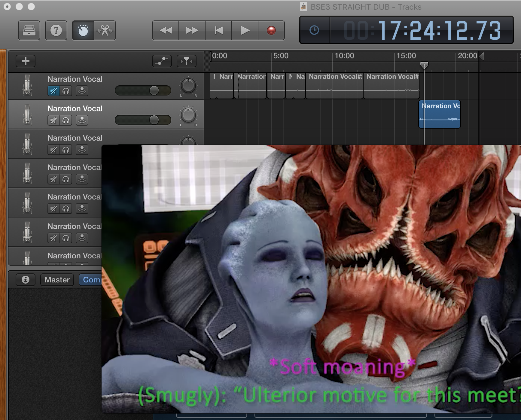521x420 pixels.
Task: Click the 5:00 mark on the timeline ruler
Action: coord(281,56)
